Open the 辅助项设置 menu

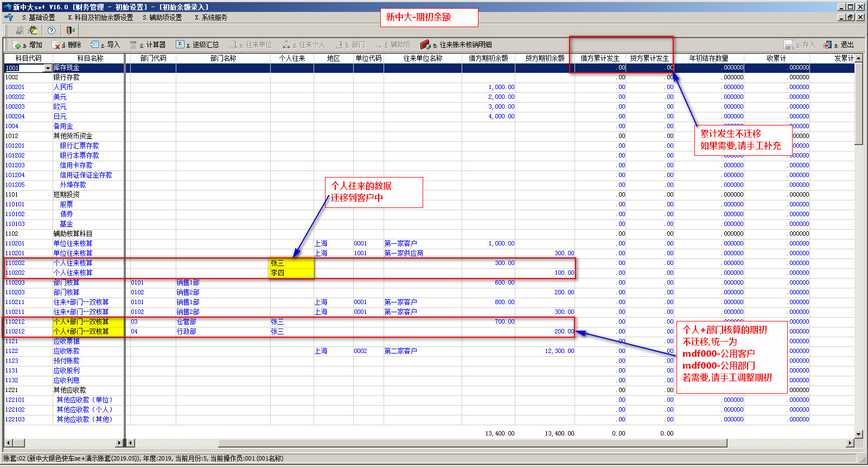162,17
